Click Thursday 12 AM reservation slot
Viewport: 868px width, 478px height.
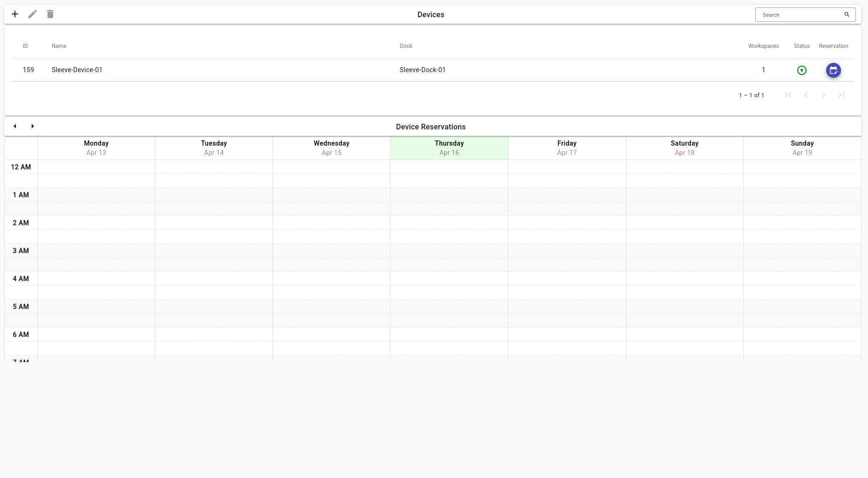click(449, 167)
